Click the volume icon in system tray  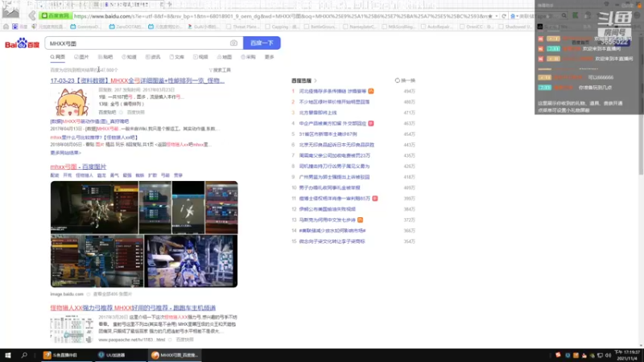point(608,356)
